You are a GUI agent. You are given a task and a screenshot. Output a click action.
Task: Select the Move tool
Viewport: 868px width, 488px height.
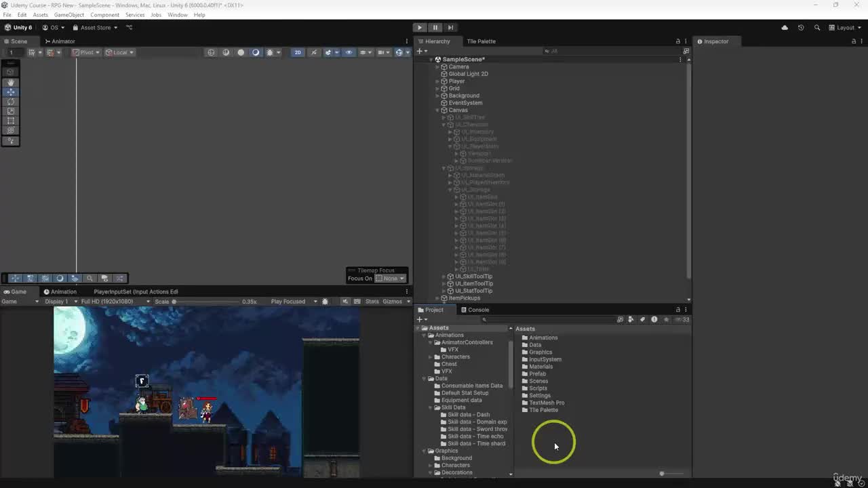tap(11, 91)
